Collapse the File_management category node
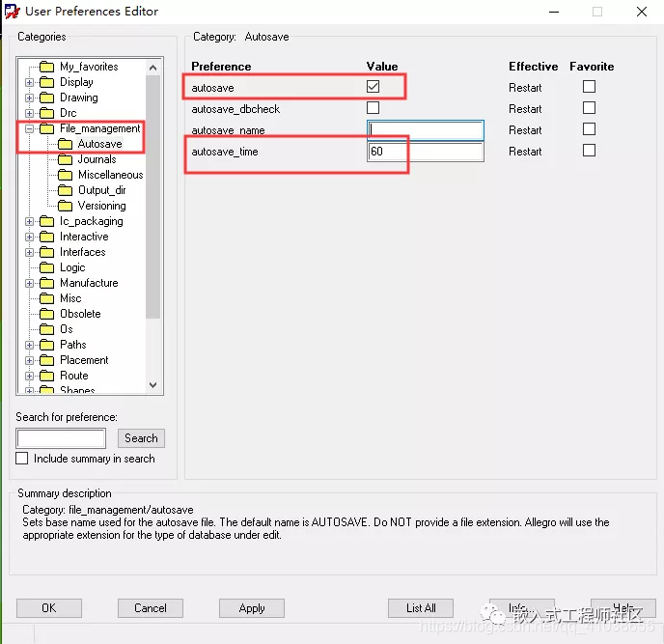 (29, 128)
